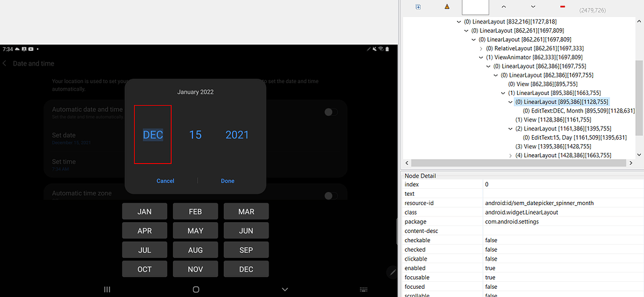
Task: Toggle the Automatic time zone switch
Action: click(x=330, y=194)
